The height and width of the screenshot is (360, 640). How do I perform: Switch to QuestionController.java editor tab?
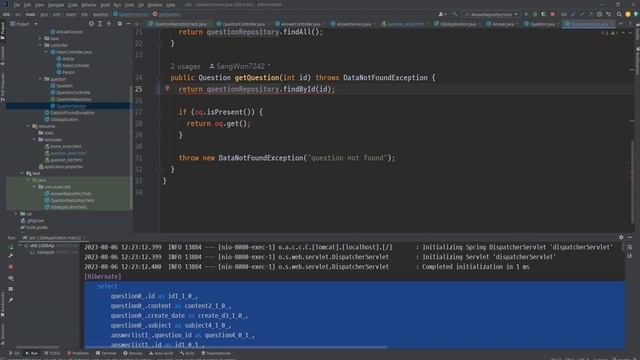tap(243, 24)
